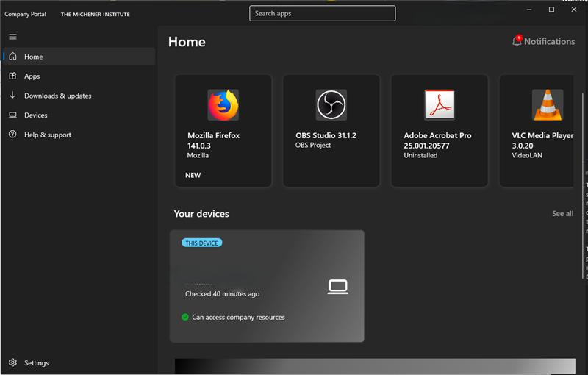The image size is (588, 375).
Task: Open Downloads & updates page
Action: point(57,96)
